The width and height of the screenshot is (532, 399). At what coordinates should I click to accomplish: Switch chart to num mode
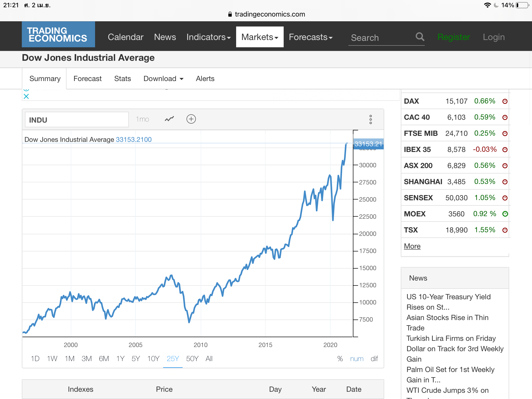click(357, 359)
